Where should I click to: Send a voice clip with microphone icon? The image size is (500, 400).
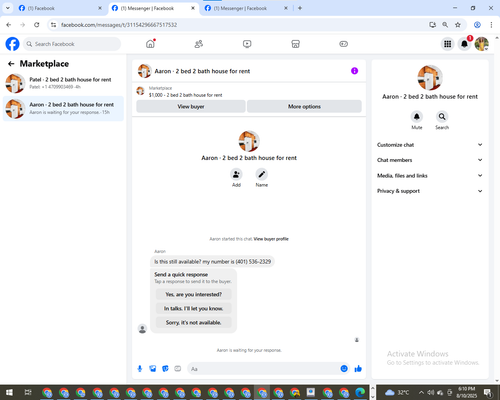[x=140, y=369]
